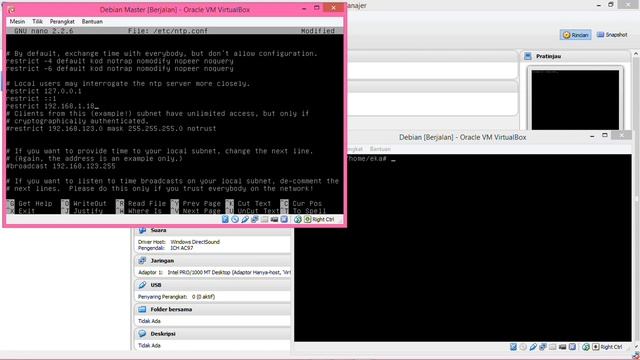Click hard disk activity icon in Debian Master status bar

point(225,219)
